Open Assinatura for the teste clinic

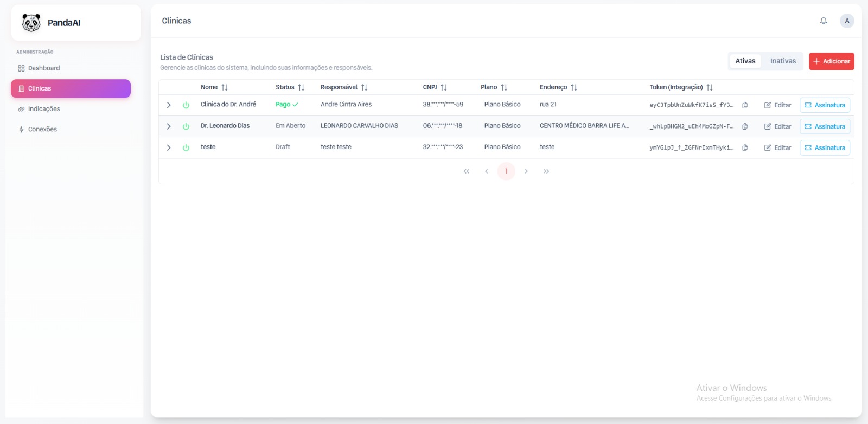coord(825,147)
